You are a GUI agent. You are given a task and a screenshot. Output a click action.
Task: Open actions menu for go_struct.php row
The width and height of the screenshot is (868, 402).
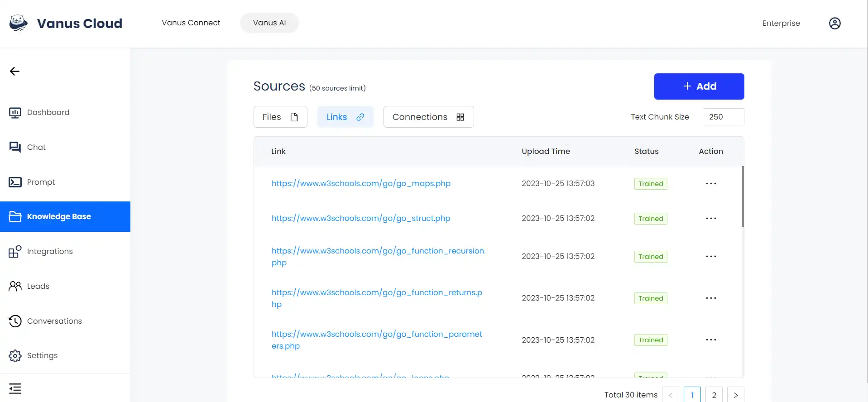pos(711,218)
